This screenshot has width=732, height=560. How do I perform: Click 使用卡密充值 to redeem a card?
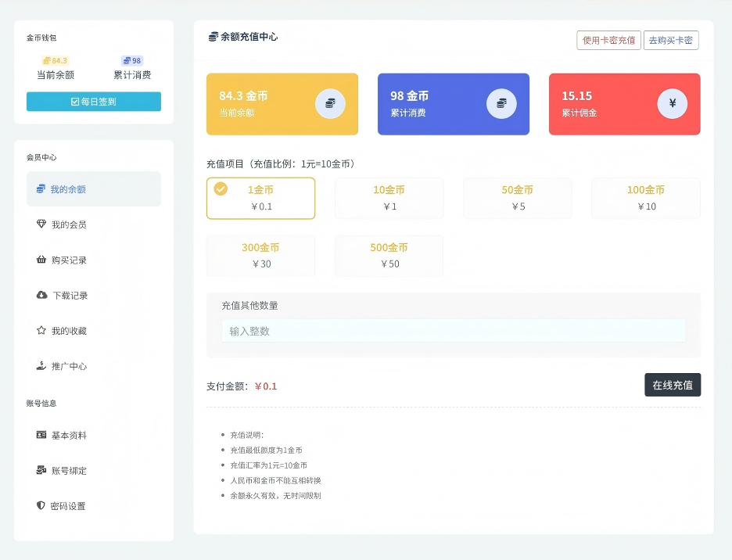point(608,39)
